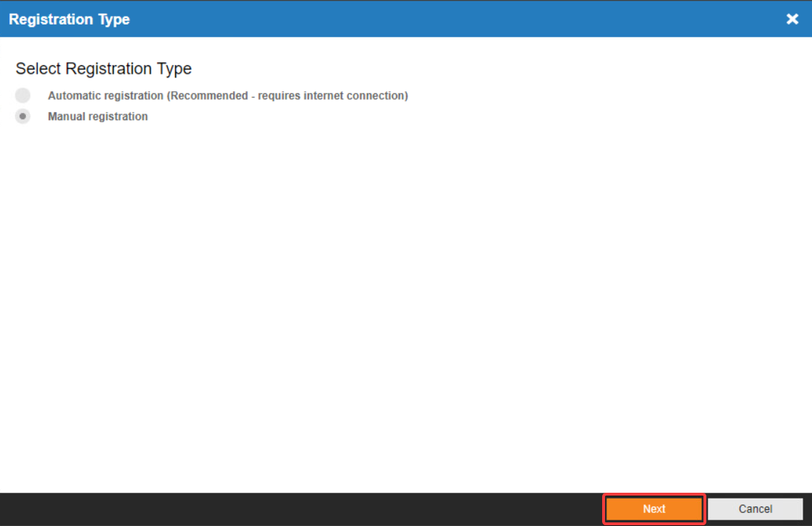Close the Registration Type dialog with X
Viewport: 812px width, 526px height.
[x=792, y=19]
